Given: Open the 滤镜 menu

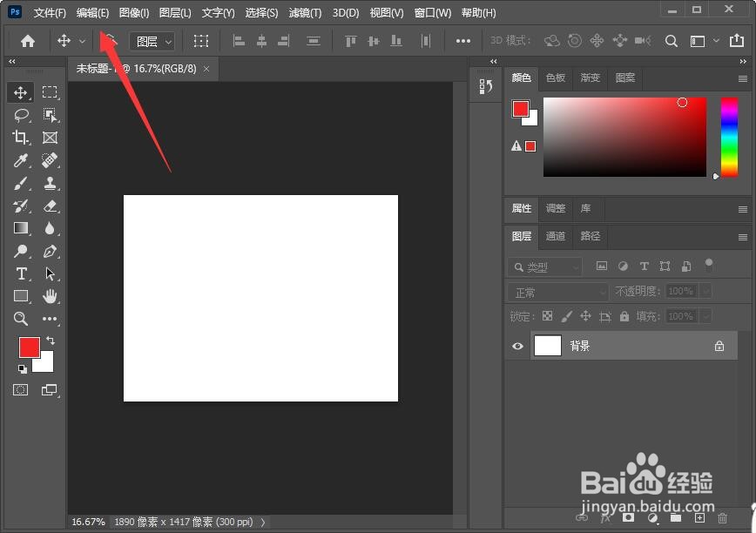Looking at the screenshot, I should point(305,12).
